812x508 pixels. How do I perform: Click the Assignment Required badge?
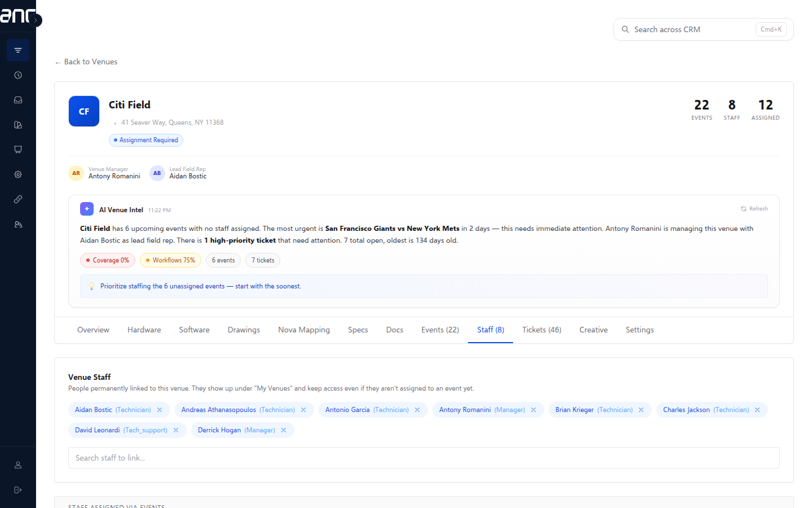point(146,140)
